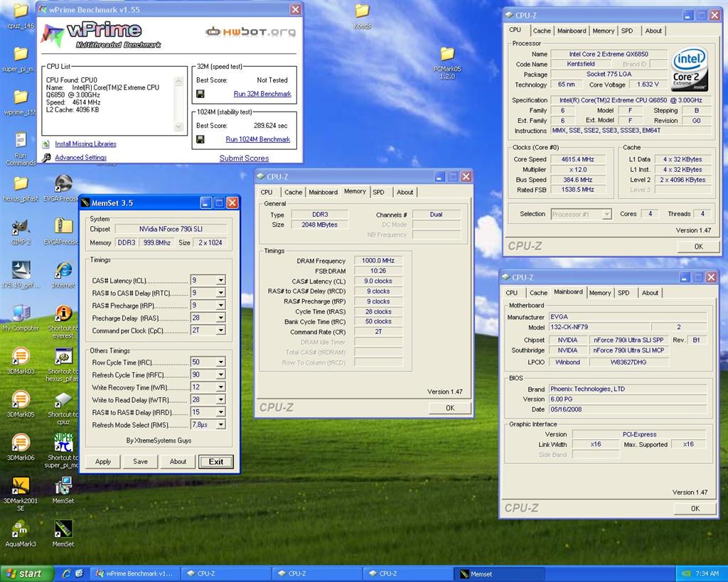Open Run Commands text file icon

21,141
